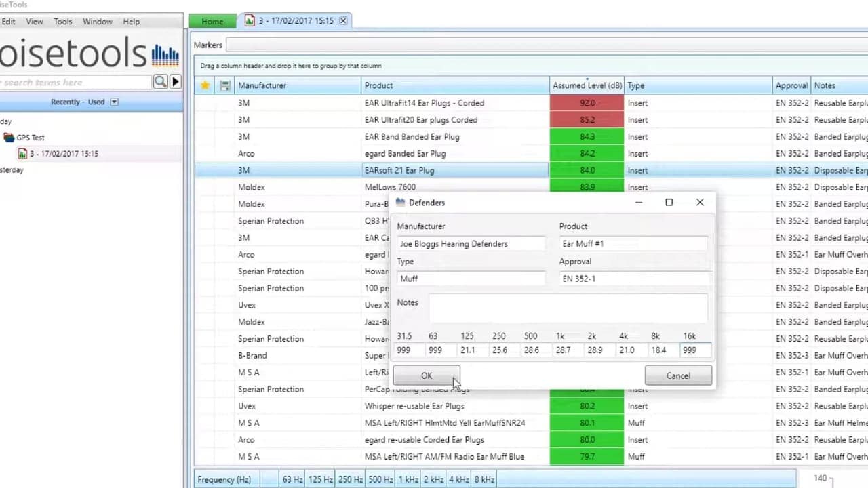Click the Type field containing Muff
The width and height of the screenshot is (868, 488).
pos(471,279)
